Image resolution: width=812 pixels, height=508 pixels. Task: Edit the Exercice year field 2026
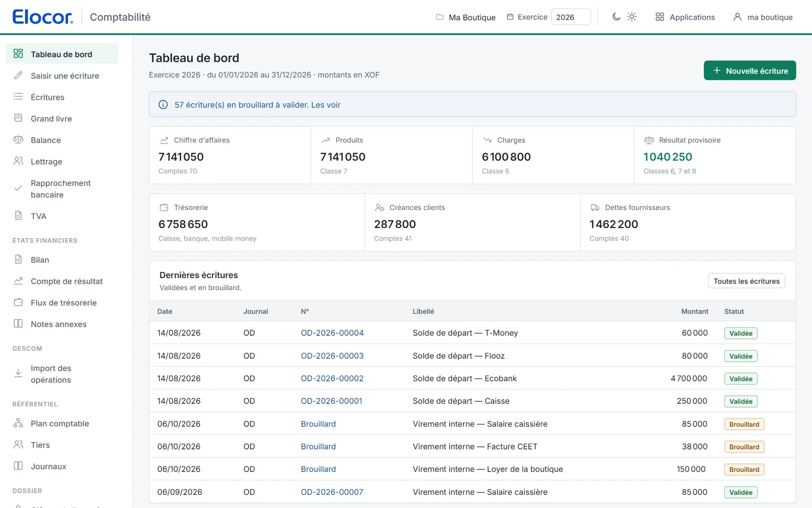click(x=571, y=17)
